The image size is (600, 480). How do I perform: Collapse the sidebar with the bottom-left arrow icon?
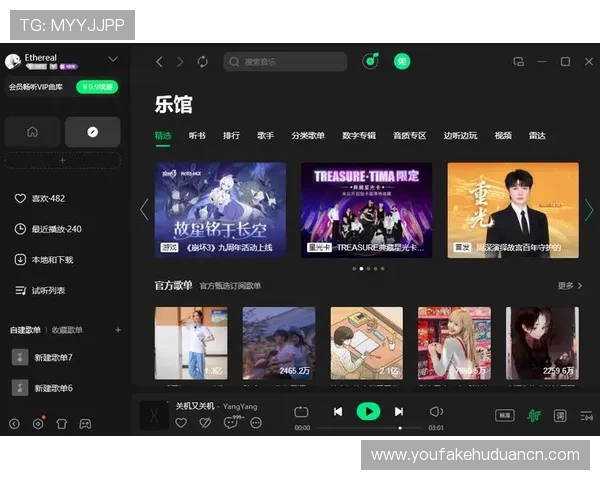click(15, 424)
